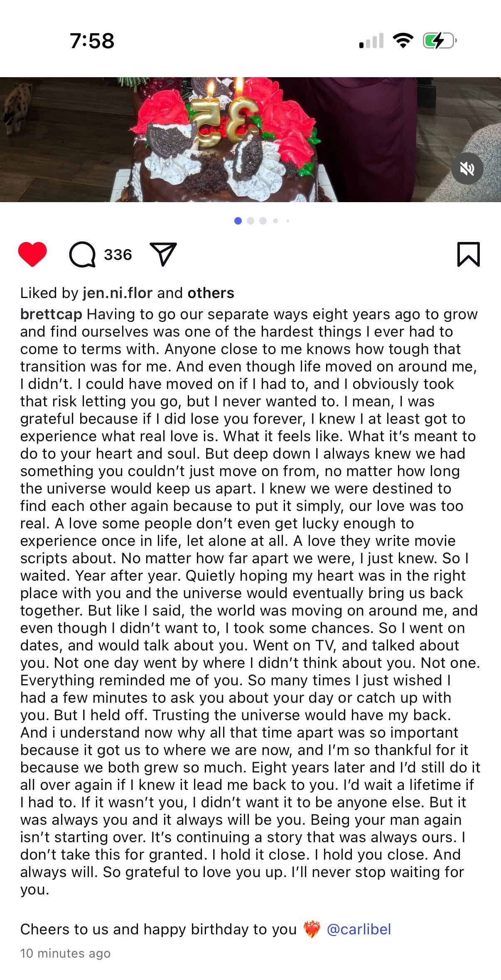501x980 pixels.
Task: Unlike the post via red heart
Action: (32, 254)
